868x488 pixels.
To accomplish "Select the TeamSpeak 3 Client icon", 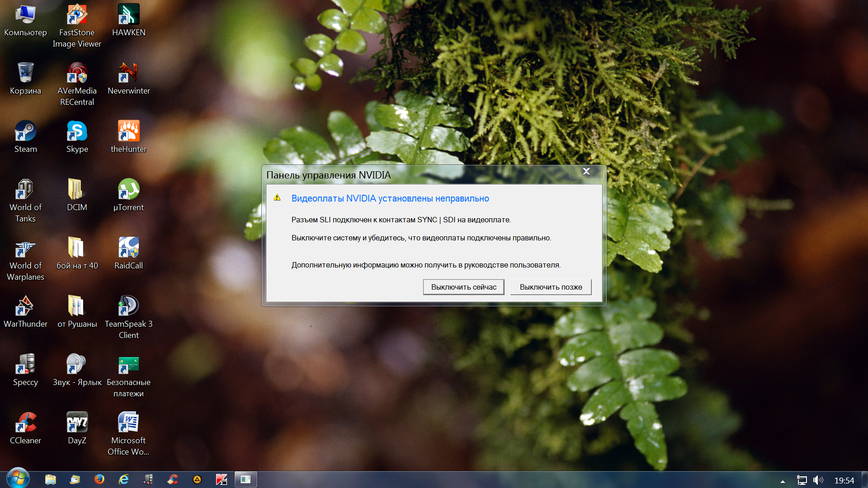I will point(128,306).
